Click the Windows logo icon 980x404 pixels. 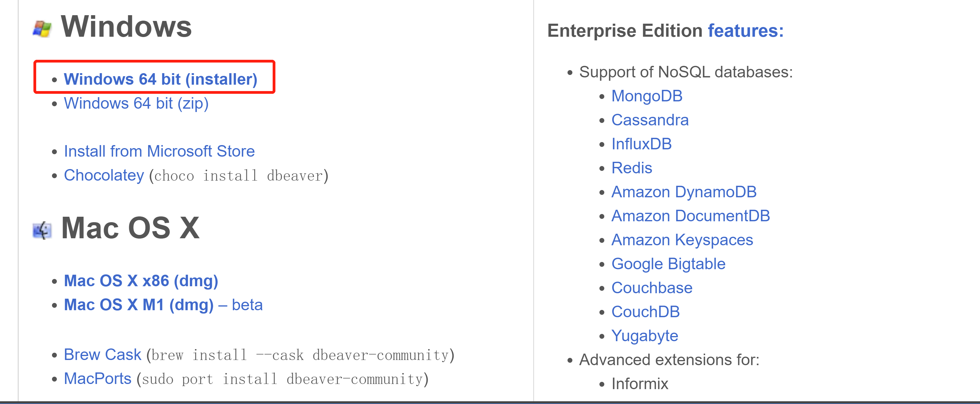(x=42, y=29)
